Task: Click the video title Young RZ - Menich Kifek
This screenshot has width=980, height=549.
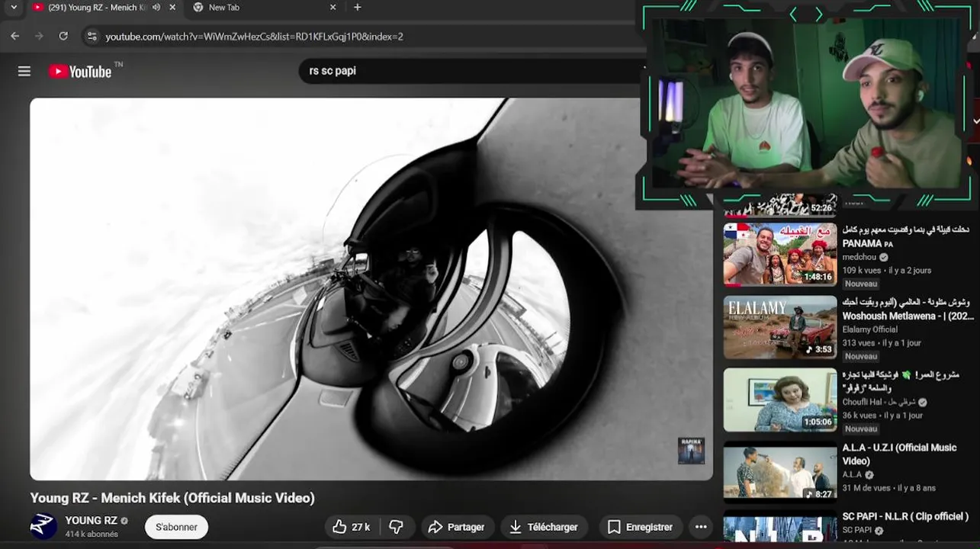Action: pyautogui.click(x=172, y=498)
